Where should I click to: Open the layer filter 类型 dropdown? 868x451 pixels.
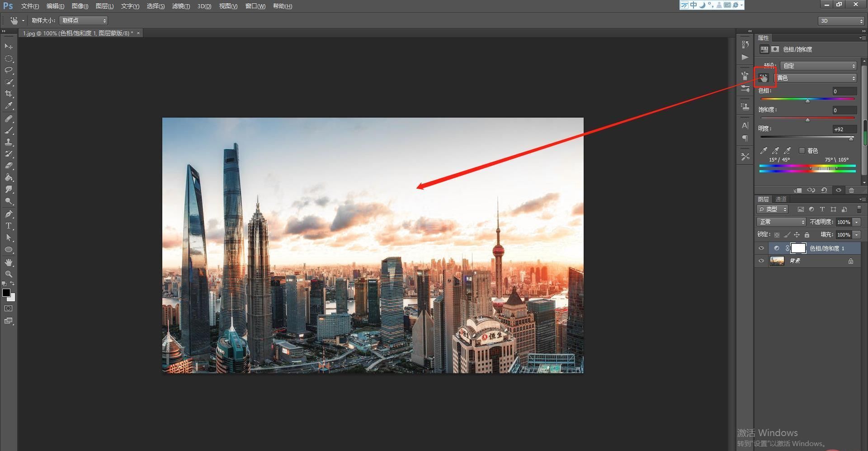[773, 209]
